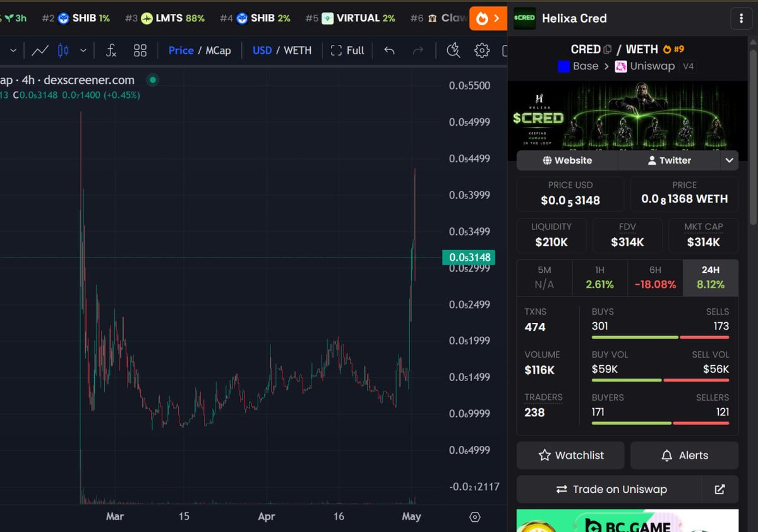The image size is (758, 532).
Task: Select the 5M stats tab
Action: tap(544, 278)
